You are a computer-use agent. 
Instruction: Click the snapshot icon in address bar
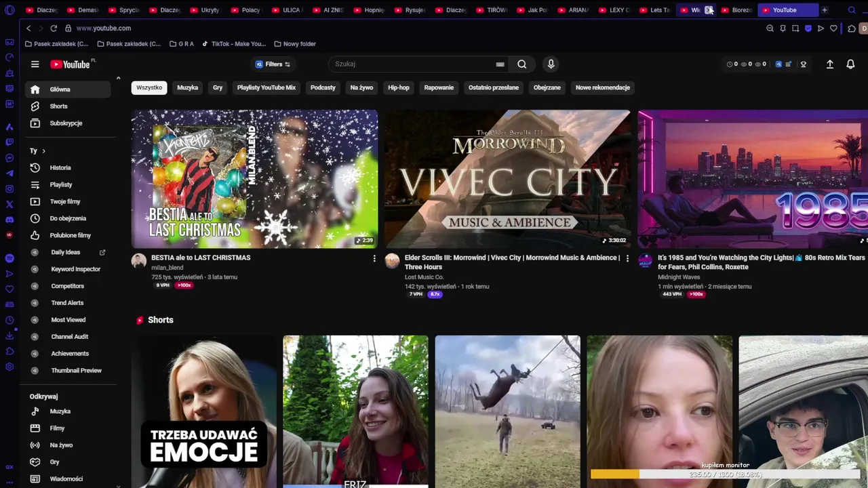point(795,28)
